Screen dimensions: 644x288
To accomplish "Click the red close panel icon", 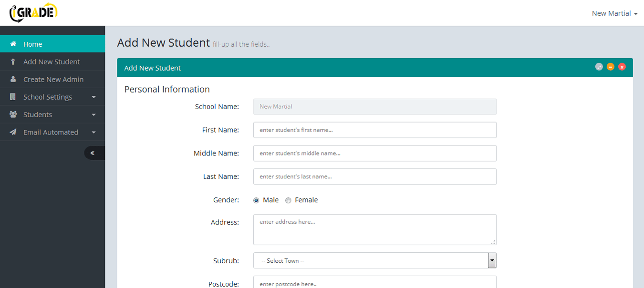I will (622, 67).
